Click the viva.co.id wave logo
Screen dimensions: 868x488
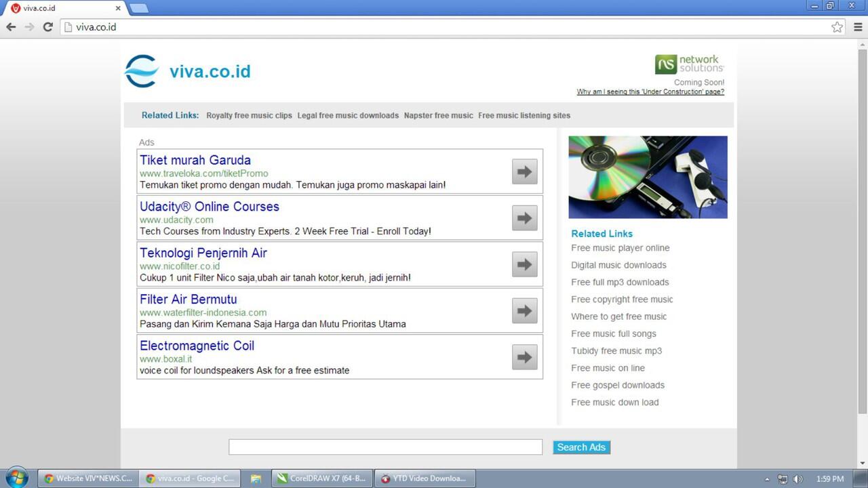[141, 71]
